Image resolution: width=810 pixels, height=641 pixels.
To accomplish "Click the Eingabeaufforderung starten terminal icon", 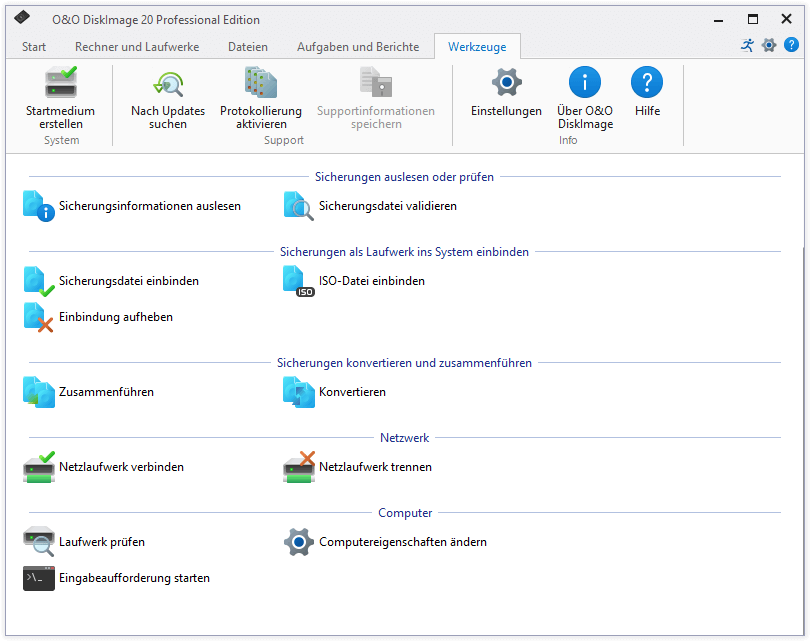I will click(39, 578).
